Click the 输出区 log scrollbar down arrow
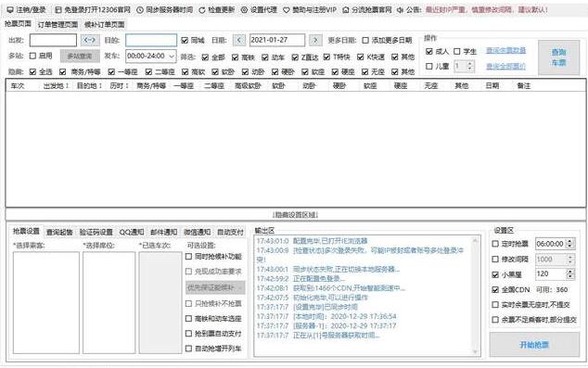This screenshot has height=368, width=588. [475, 351]
